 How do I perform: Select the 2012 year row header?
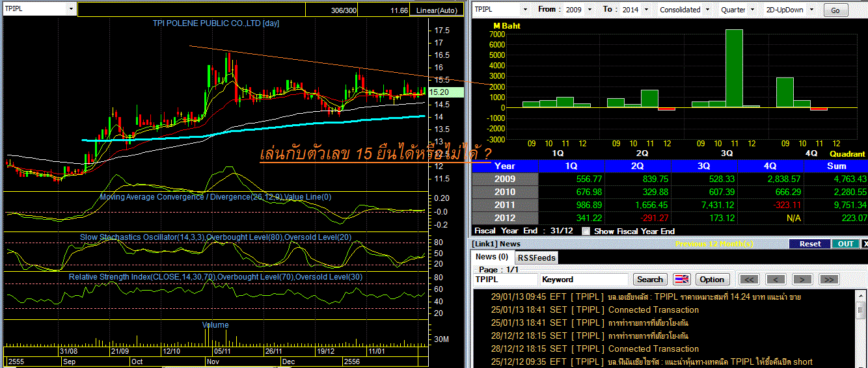point(505,218)
